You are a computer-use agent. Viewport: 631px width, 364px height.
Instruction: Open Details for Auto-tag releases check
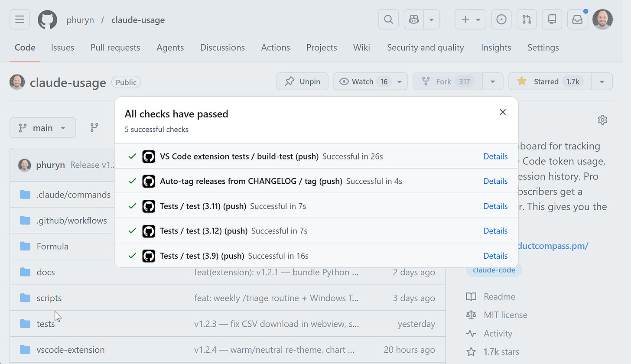tap(495, 181)
